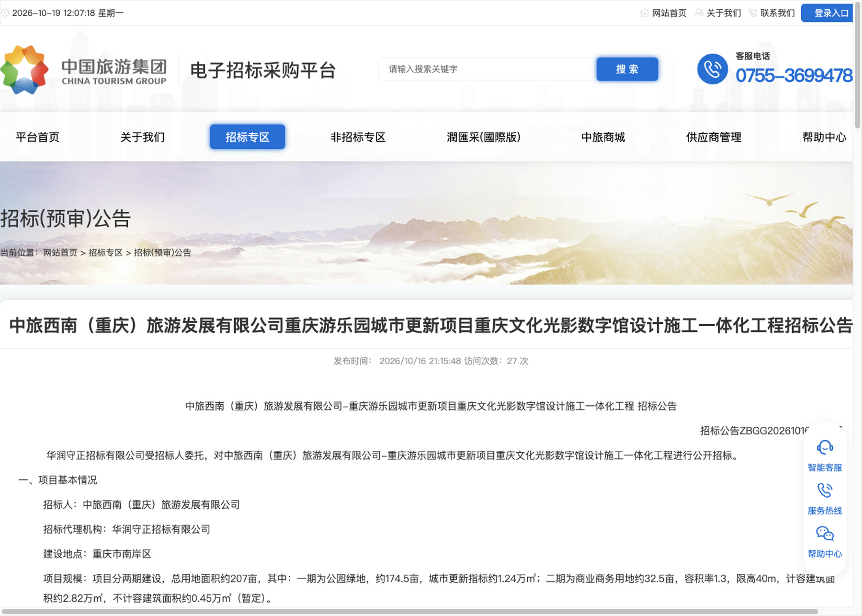Click the clock icon beside the date
862x616 pixels.
click(5, 13)
